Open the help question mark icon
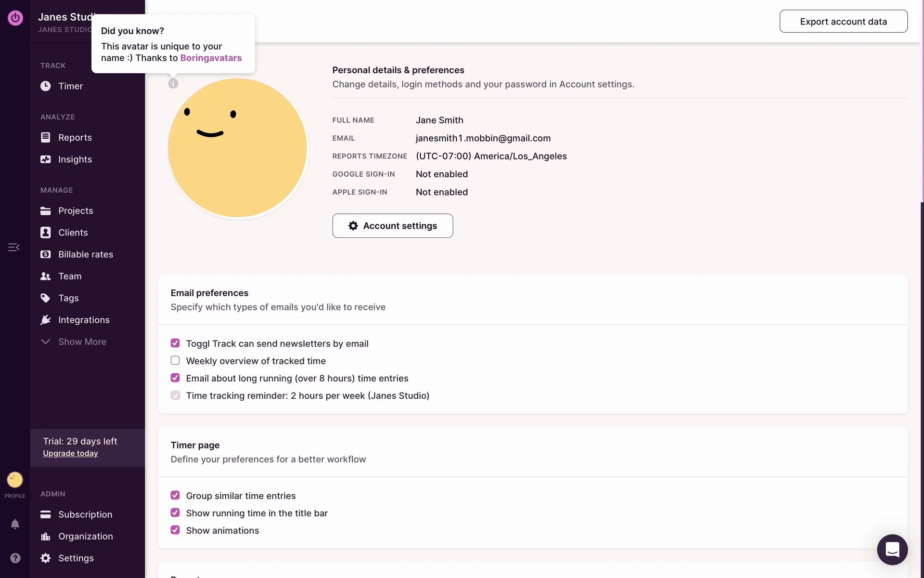Screen dimensions: 924x578 (x=15, y=558)
